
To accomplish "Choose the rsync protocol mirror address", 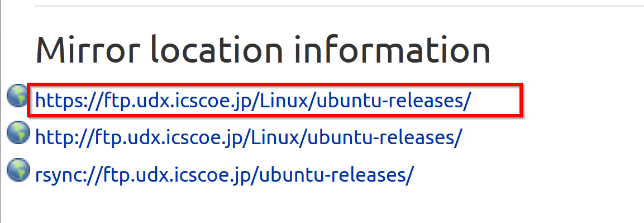I will click(225, 175).
